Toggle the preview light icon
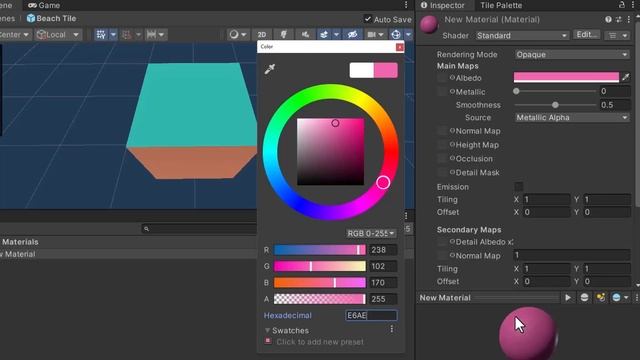Image resolution: width=640 pixels, height=360 pixels. [x=601, y=298]
